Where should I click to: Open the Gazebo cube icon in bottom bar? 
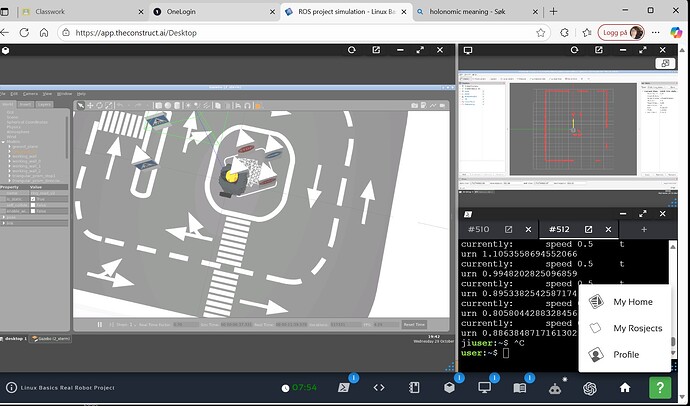click(449, 388)
